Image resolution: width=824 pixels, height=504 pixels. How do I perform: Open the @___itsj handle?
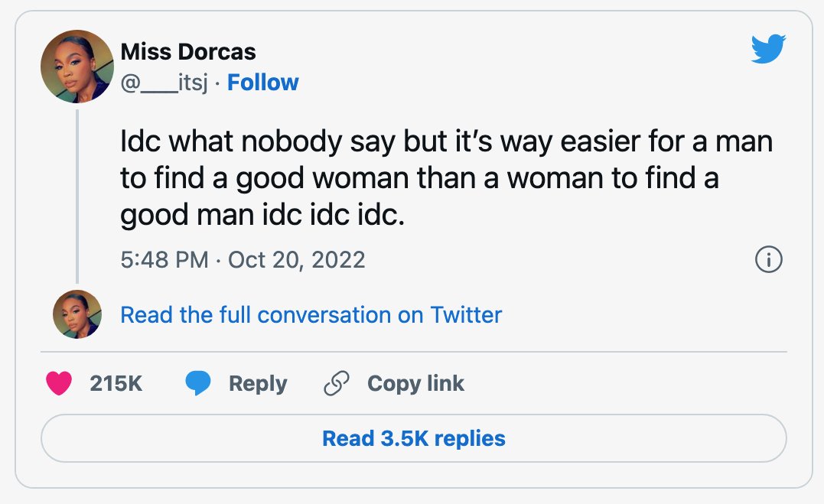[164, 83]
